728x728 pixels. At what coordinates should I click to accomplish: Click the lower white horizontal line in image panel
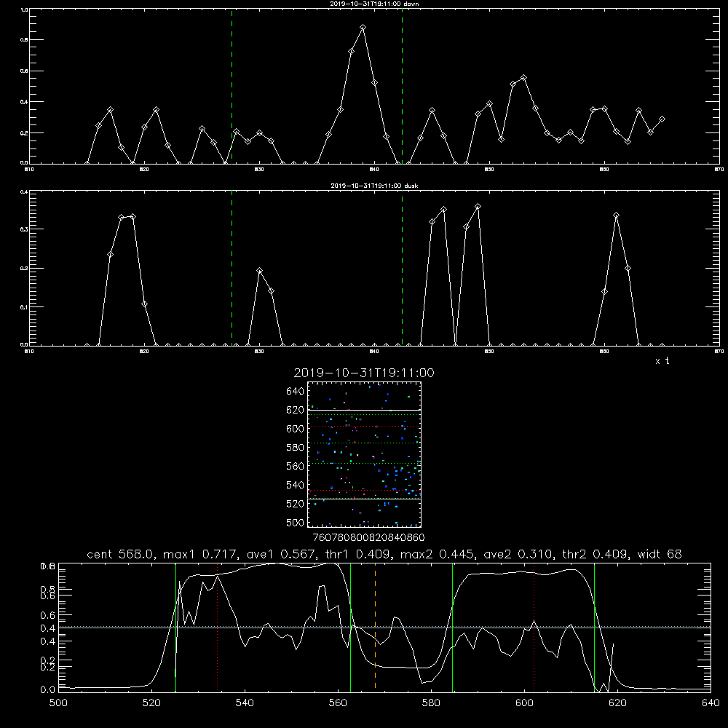pyautogui.click(x=365, y=499)
